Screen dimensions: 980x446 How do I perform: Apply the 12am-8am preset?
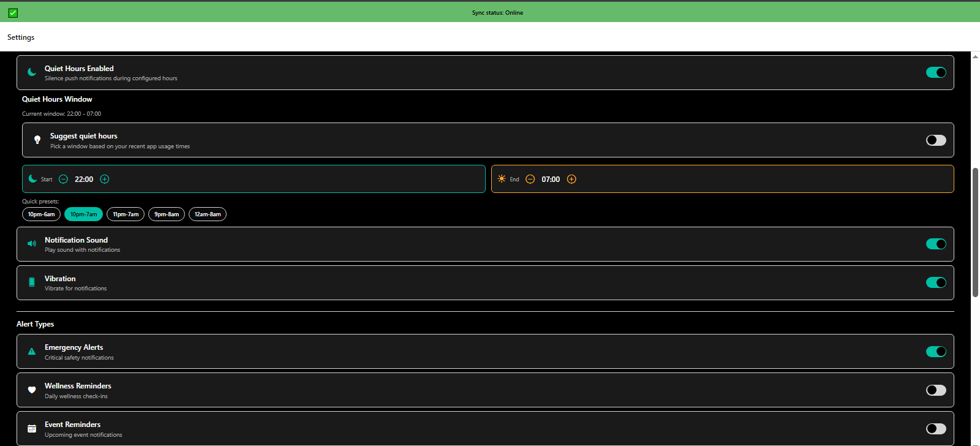click(208, 214)
